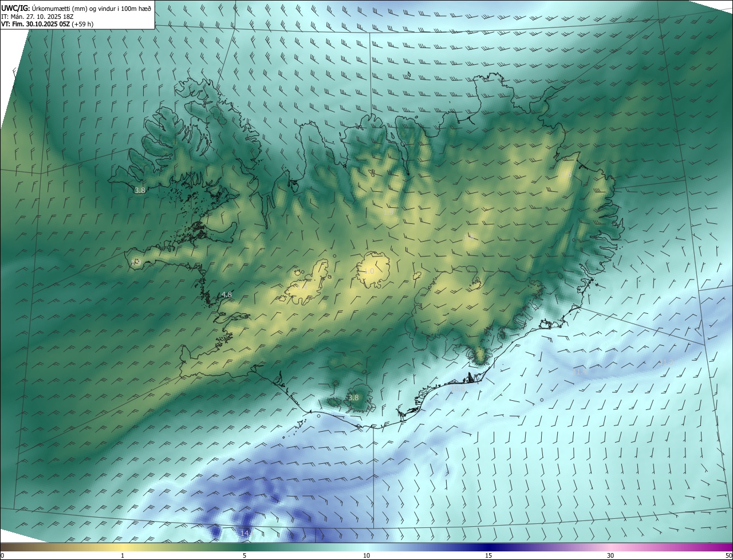The width and height of the screenshot is (733, 560).
Task: Click the pink color band above scale label 30
Action: point(610,547)
